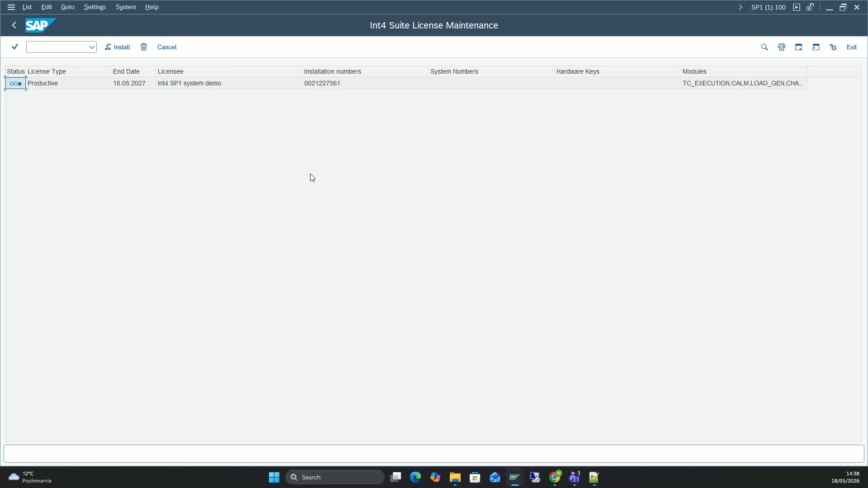
Task: Click the new GUI window icon
Action: pyautogui.click(x=799, y=47)
